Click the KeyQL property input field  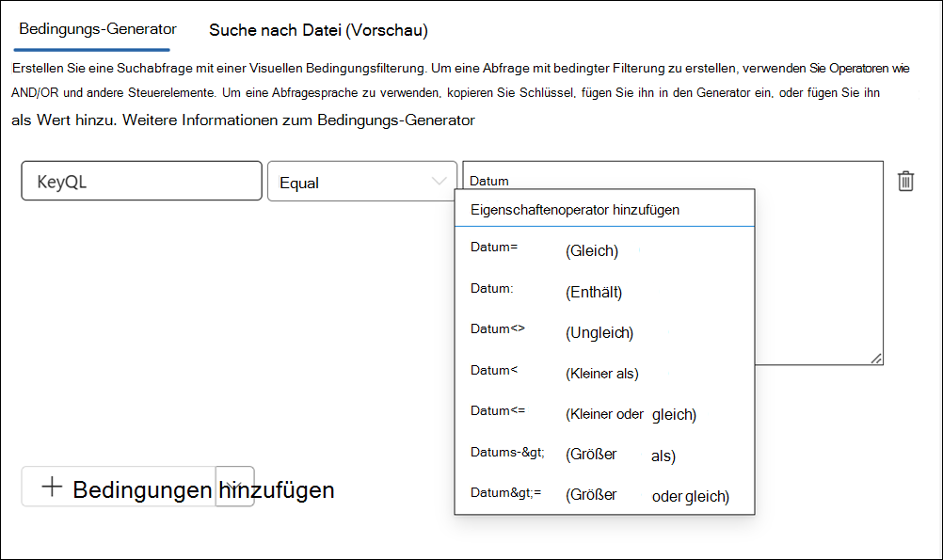pyautogui.click(x=141, y=180)
